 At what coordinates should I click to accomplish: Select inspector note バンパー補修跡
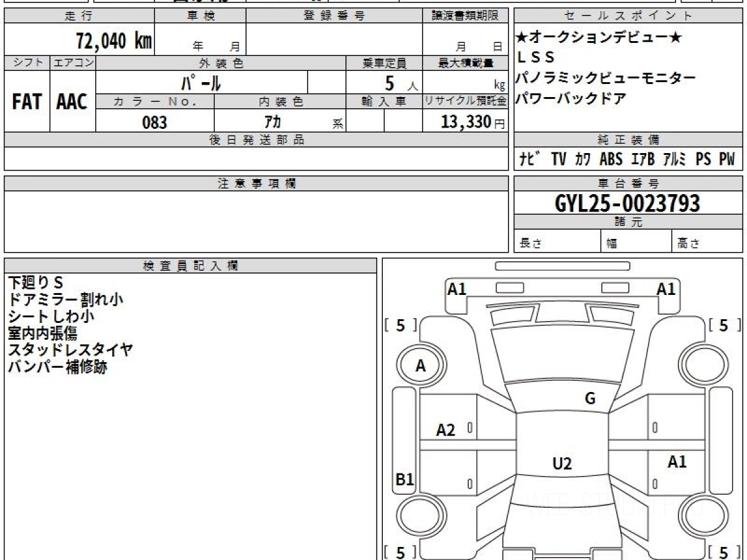coord(57,366)
